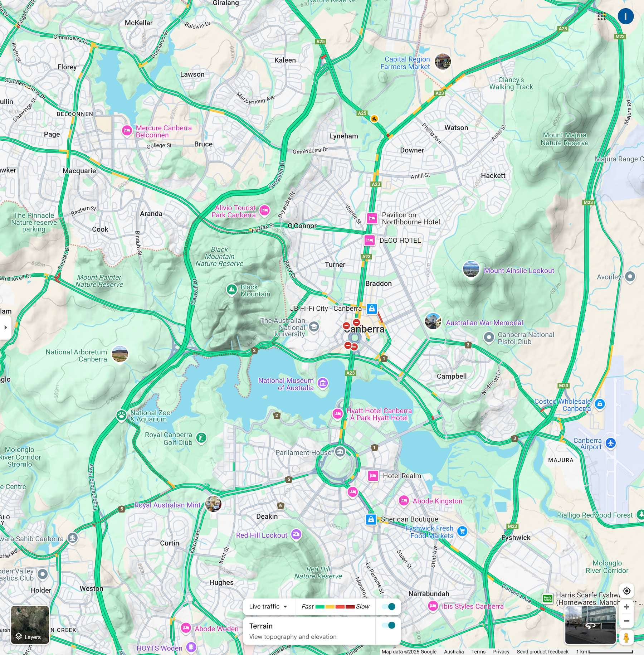Image resolution: width=644 pixels, height=655 pixels.
Task: Open the Terms link
Action: (x=478, y=651)
